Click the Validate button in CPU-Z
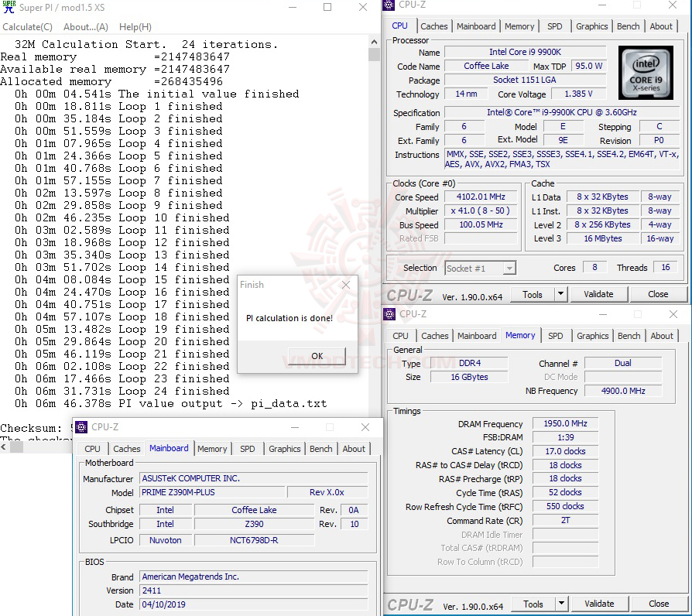 pos(599,294)
